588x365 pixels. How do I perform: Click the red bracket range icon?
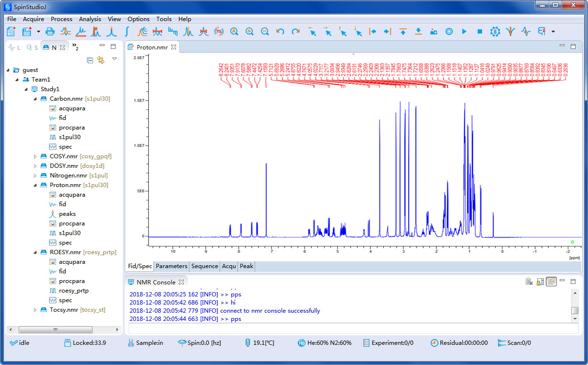(x=157, y=32)
